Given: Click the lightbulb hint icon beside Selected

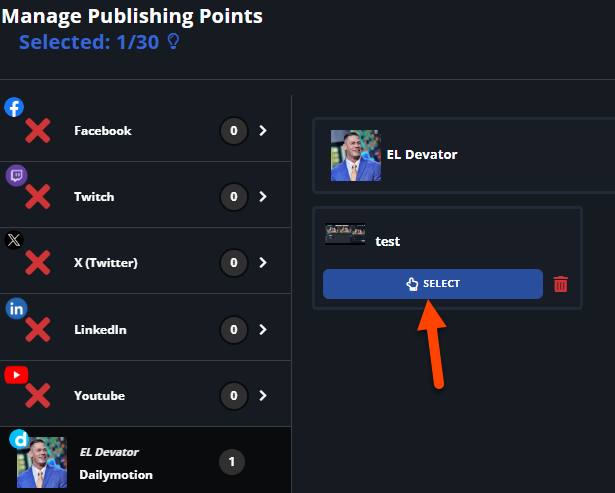Looking at the screenshot, I should pyautogui.click(x=173, y=41).
